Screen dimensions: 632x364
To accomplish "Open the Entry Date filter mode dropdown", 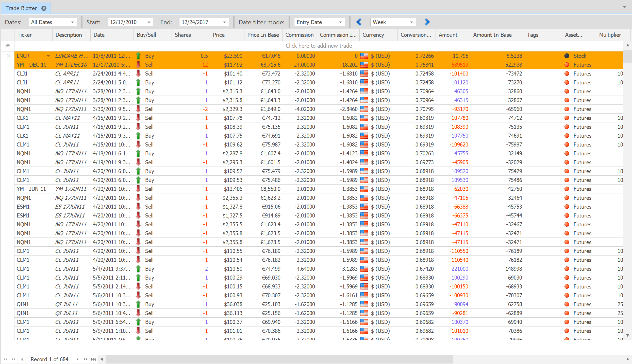I will 340,22.
